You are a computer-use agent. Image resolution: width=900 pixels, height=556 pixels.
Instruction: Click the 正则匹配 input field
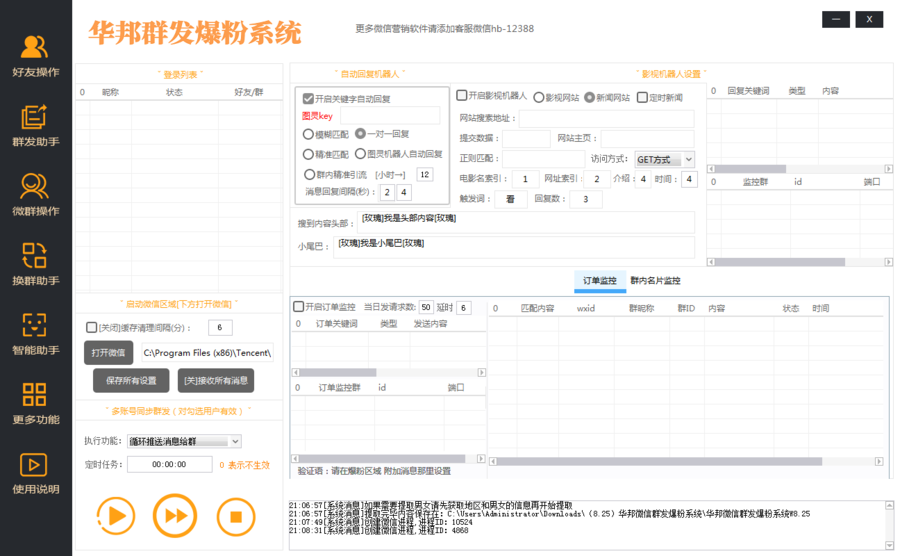[x=544, y=158]
